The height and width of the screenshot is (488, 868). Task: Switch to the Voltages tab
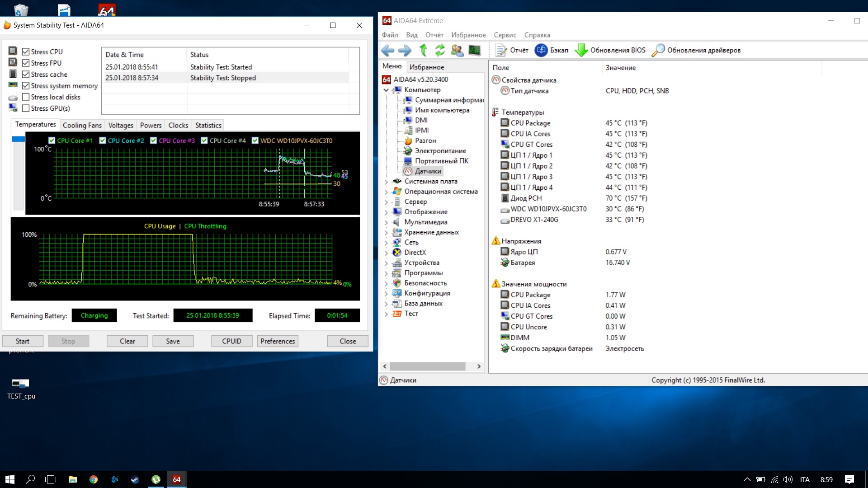(121, 125)
